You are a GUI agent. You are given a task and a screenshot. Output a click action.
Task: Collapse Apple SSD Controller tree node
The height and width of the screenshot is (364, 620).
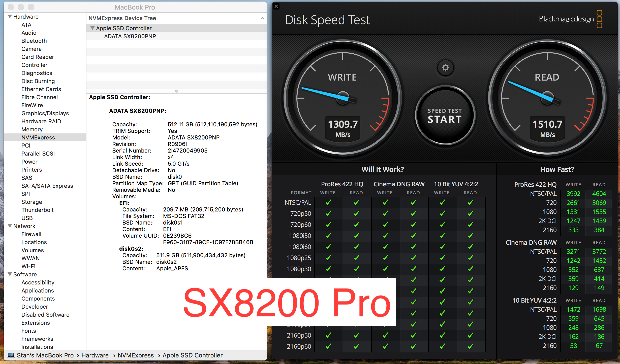(x=92, y=28)
